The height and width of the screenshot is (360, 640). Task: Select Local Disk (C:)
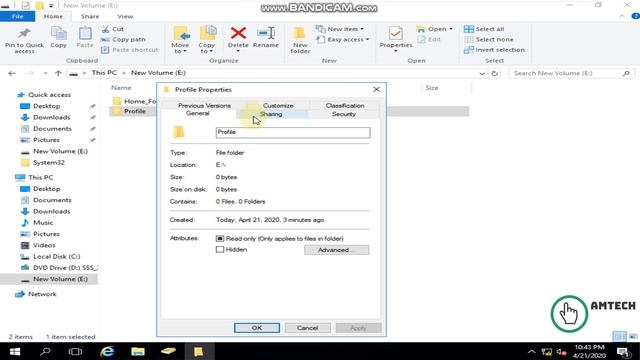(x=56, y=256)
